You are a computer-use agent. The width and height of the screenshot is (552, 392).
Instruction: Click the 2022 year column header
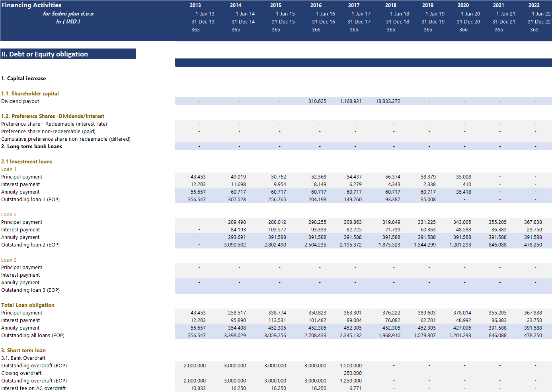click(534, 5)
